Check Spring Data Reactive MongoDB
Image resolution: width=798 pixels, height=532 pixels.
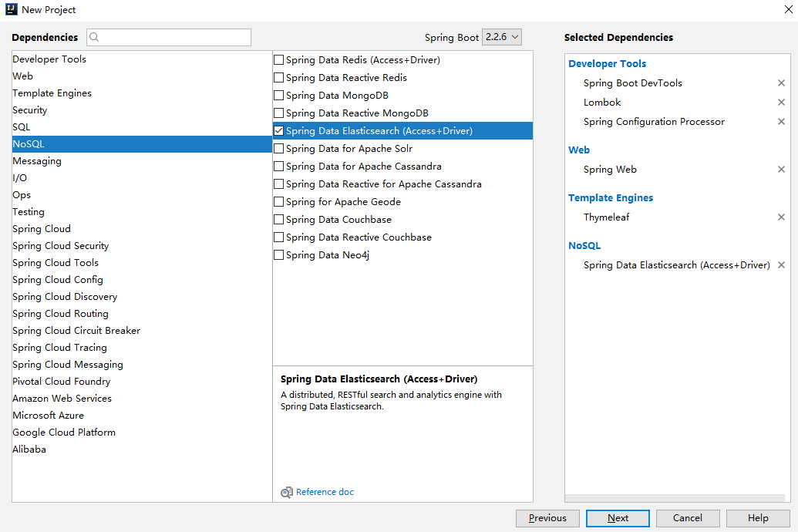(279, 113)
